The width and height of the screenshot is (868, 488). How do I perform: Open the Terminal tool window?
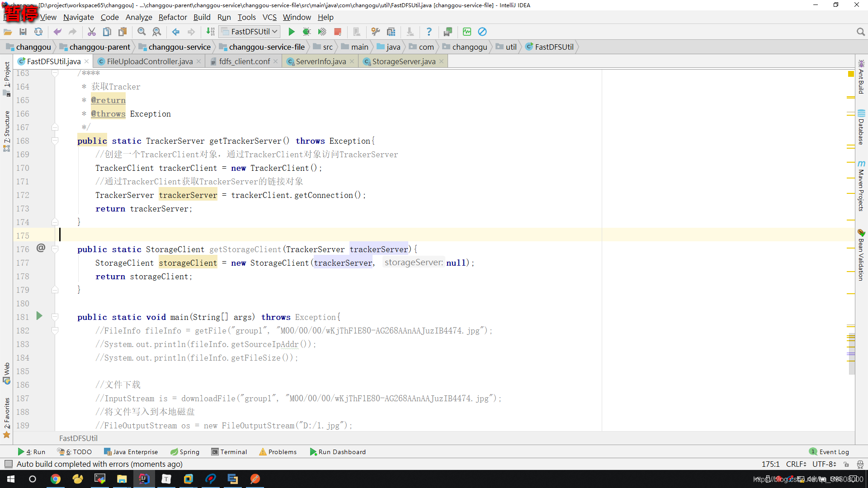point(229,452)
